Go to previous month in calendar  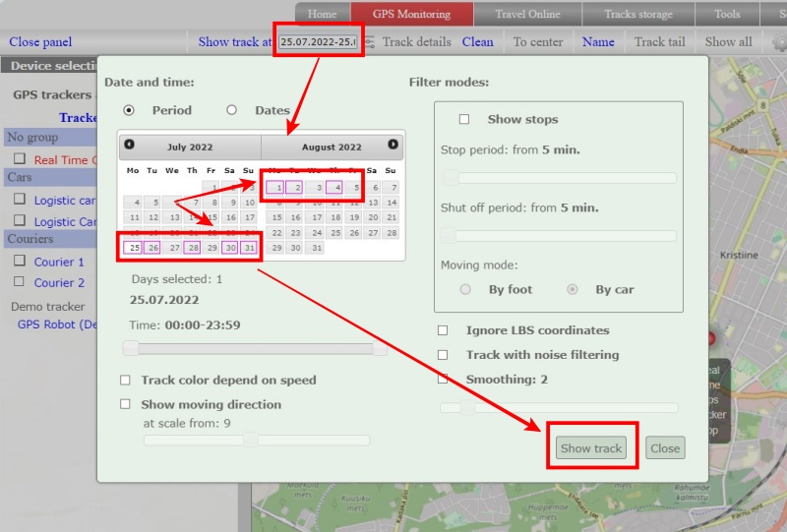pos(129,146)
